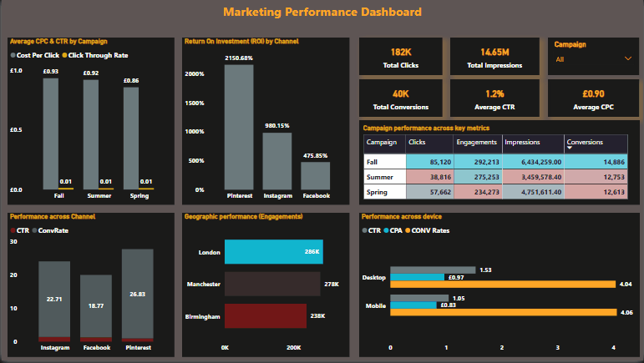Sort table by Clicks column header
The height and width of the screenshot is (363, 644).
(x=429, y=144)
